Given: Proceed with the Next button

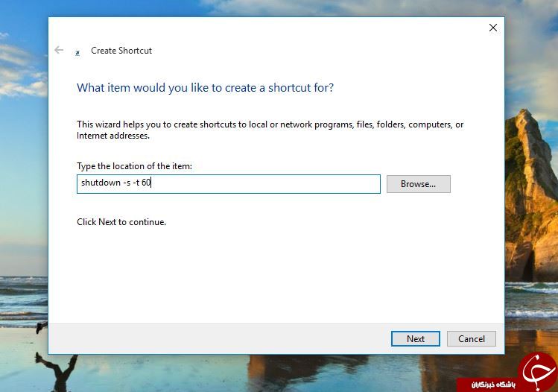Looking at the screenshot, I should pos(415,338).
